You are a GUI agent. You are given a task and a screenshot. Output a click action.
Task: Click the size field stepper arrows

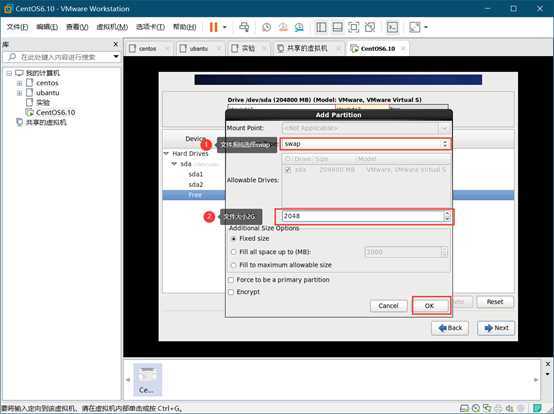447,216
